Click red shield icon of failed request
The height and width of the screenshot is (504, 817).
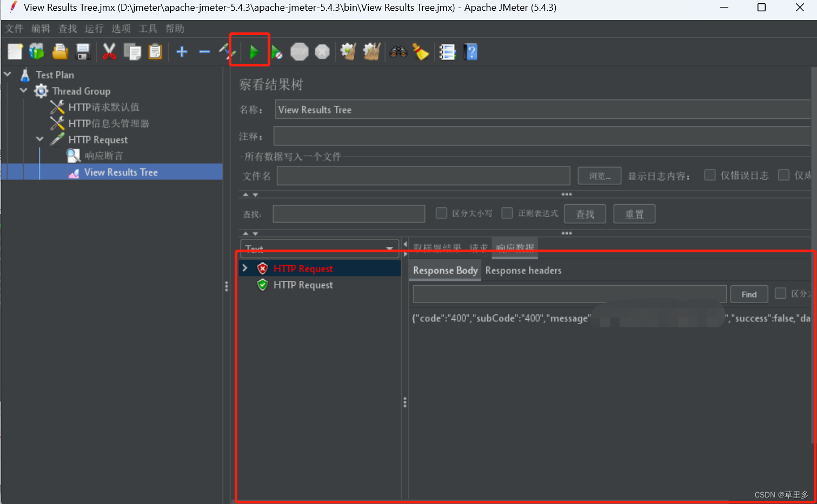pos(263,268)
